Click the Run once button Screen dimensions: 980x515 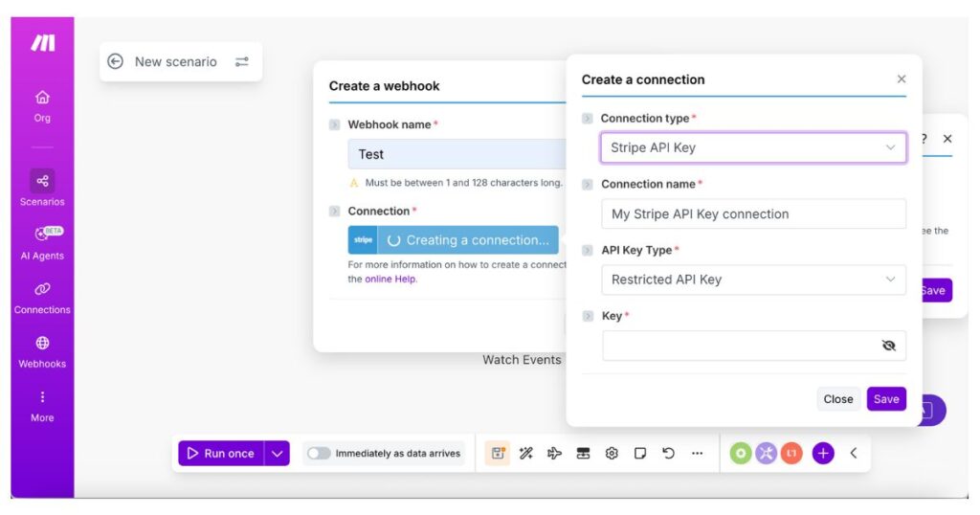click(x=221, y=453)
